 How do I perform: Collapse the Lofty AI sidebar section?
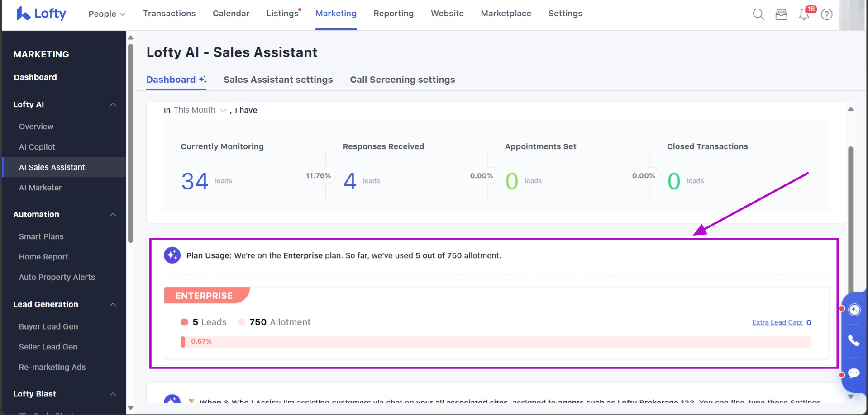pyautogui.click(x=113, y=105)
